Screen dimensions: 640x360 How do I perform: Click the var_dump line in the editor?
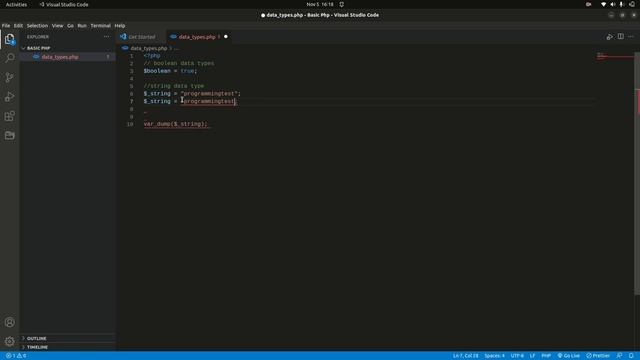coord(176,124)
